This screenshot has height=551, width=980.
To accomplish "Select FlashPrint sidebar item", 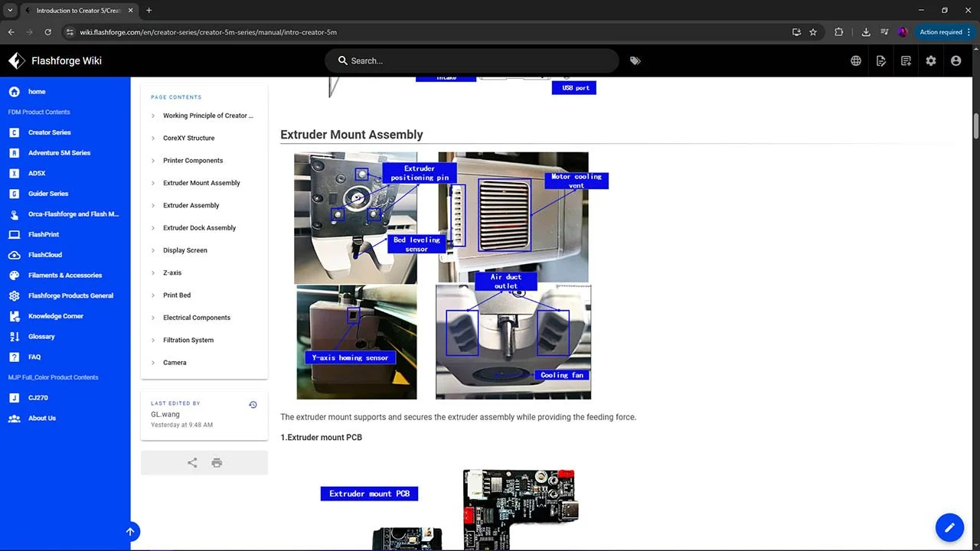I will point(44,234).
